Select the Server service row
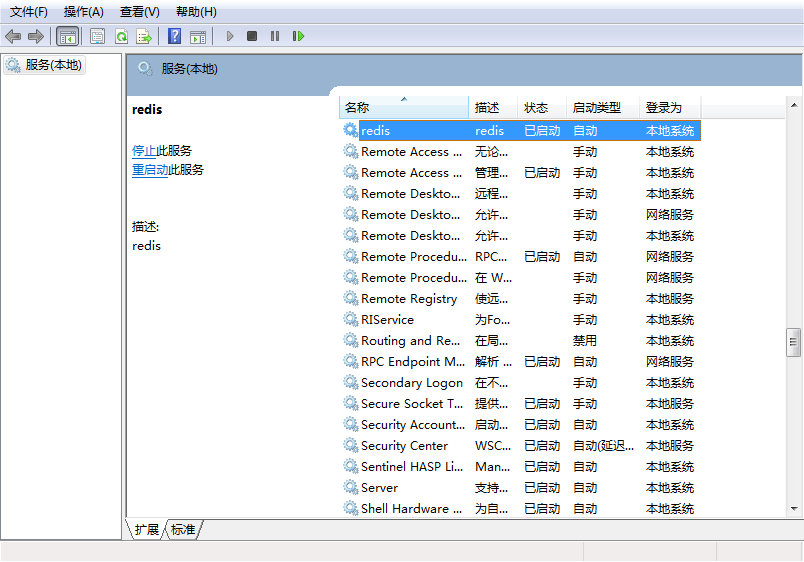804x562 pixels. pyautogui.click(x=520, y=488)
